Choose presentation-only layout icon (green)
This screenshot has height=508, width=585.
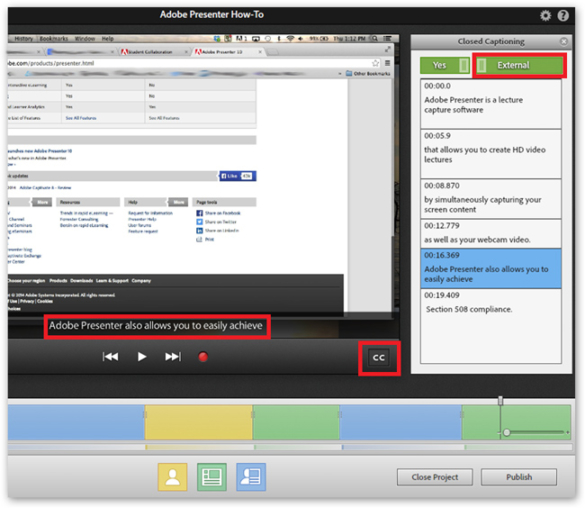(x=212, y=477)
